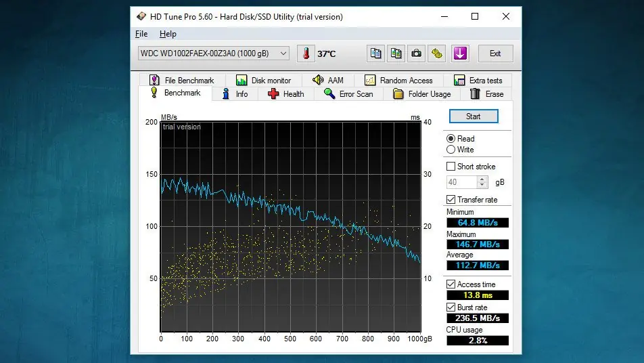This screenshot has width=644, height=363.
Task: Enable the Short stroke checkbox
Action: click(x=451, y=167)
